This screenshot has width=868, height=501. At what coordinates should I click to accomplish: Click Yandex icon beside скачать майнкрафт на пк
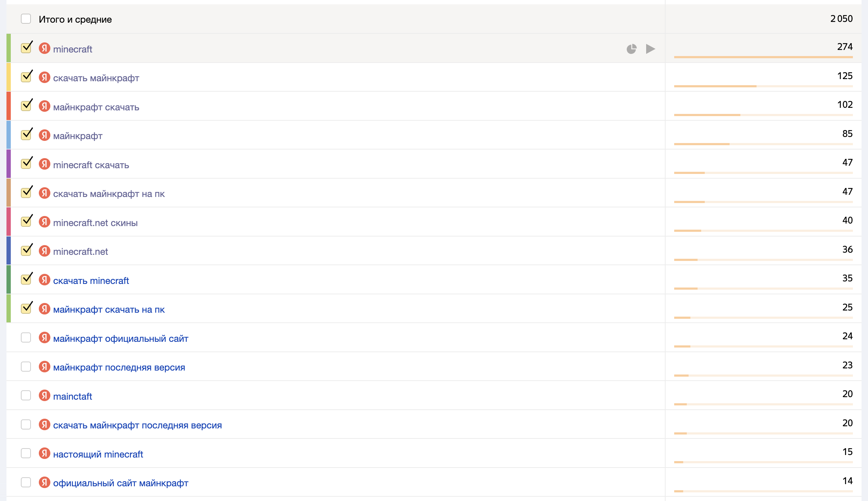[x=44, y=193]
